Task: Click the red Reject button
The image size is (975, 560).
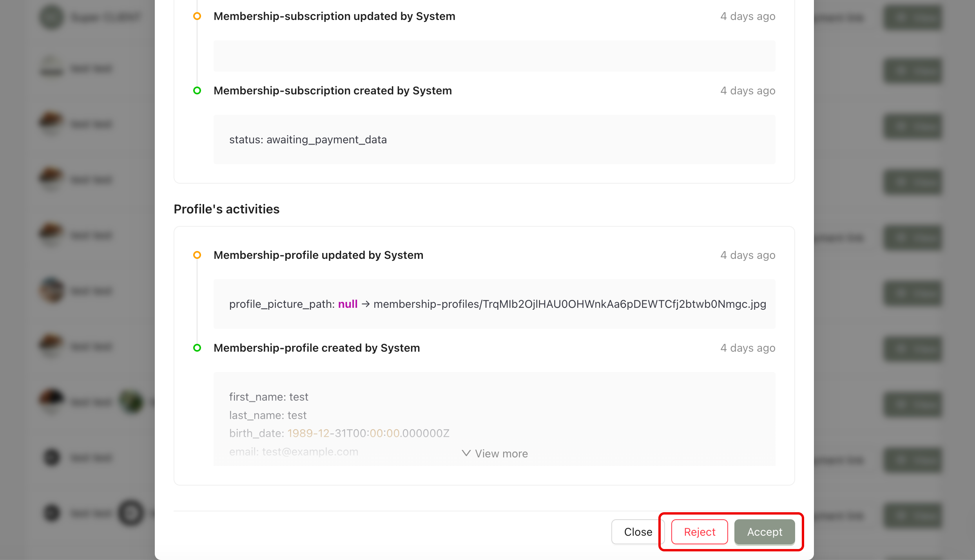Action: tap(700, 532)
